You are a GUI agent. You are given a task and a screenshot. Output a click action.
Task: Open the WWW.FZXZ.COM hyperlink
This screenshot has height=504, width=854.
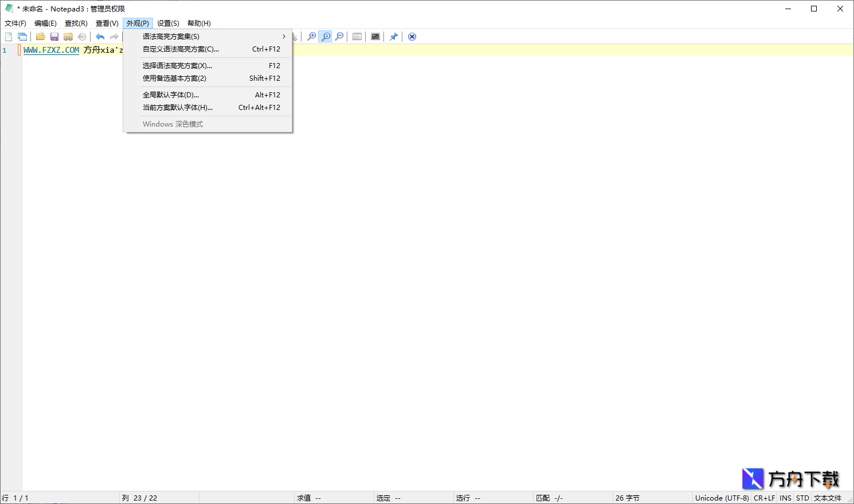tap(50, 50)
